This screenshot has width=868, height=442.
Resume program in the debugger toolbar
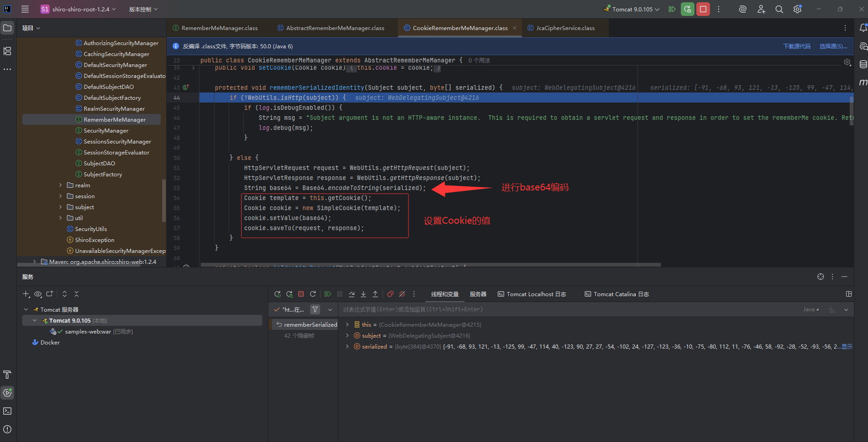328,294
